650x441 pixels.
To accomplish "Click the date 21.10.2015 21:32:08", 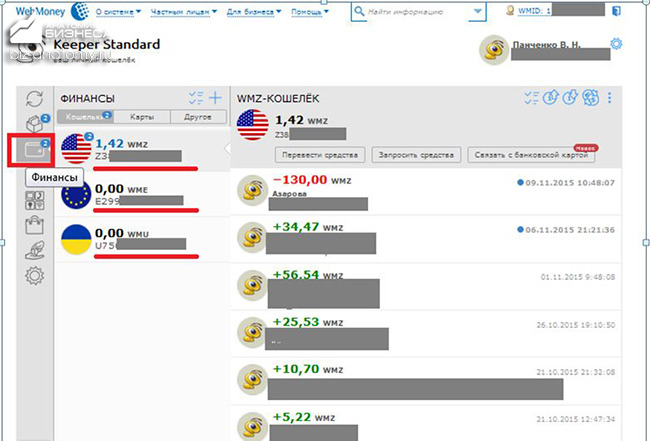I will coord(576,372).
